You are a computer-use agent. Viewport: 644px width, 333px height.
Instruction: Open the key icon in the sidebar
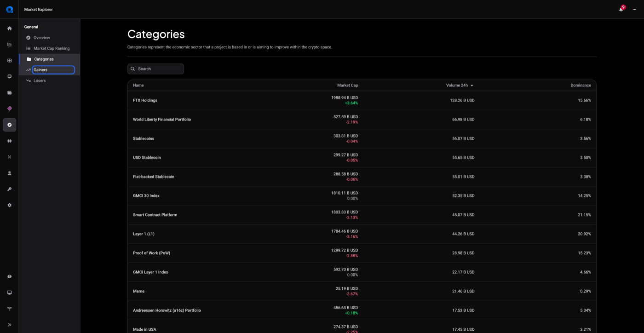9,189
